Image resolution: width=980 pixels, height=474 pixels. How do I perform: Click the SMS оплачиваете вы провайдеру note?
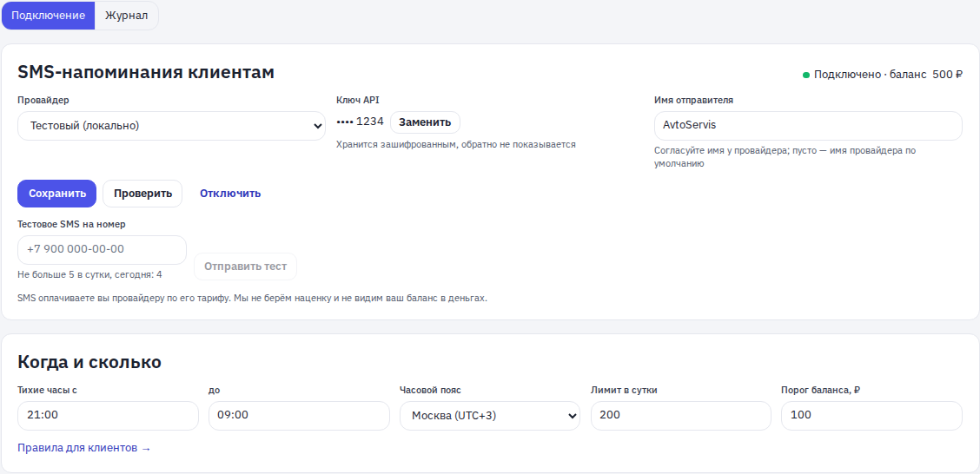click(252, 299)
